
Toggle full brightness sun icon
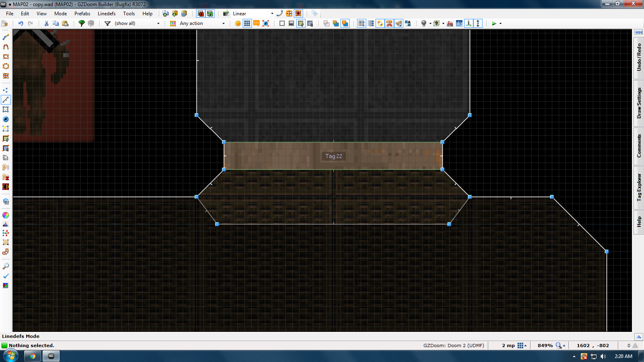click(x=238, y=23)
